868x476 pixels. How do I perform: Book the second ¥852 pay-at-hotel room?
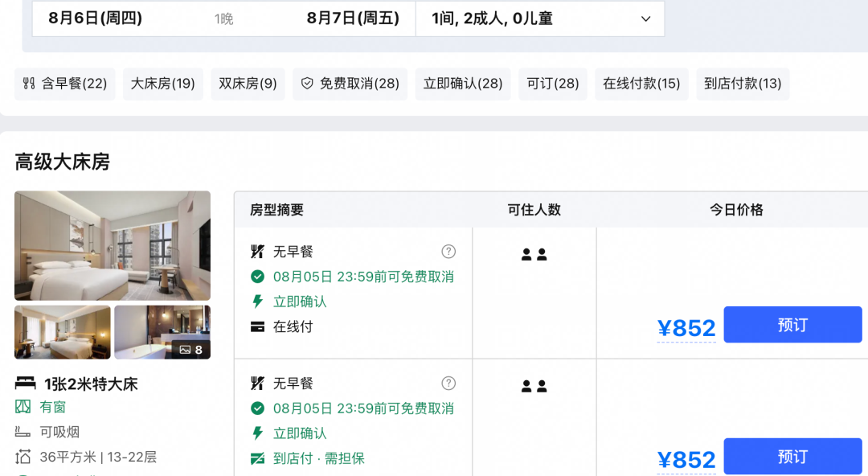(792, 457)
